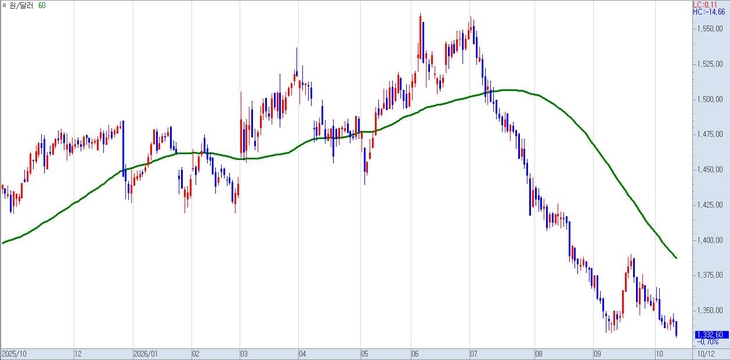Click the 1,550.00 price axis label
This screenshot has height=360, width=730.
pos(710,29)
